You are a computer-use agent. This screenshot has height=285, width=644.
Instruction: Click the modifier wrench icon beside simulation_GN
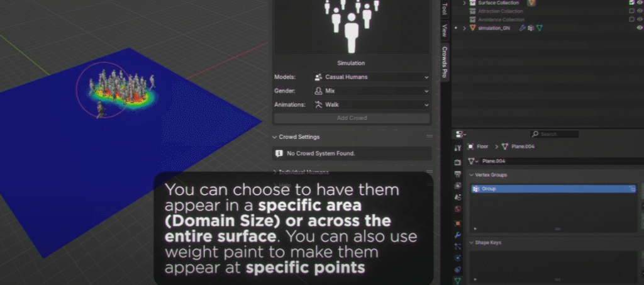tap(522, 28)
